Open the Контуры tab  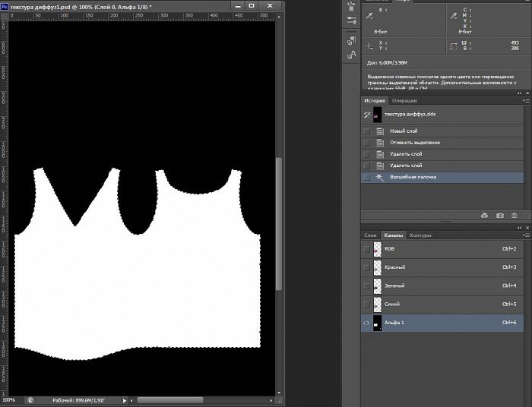(420, 235)
